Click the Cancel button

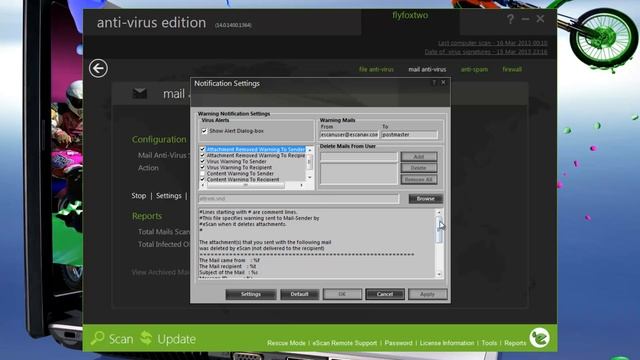pyautogui.click(x=385, y=294)
